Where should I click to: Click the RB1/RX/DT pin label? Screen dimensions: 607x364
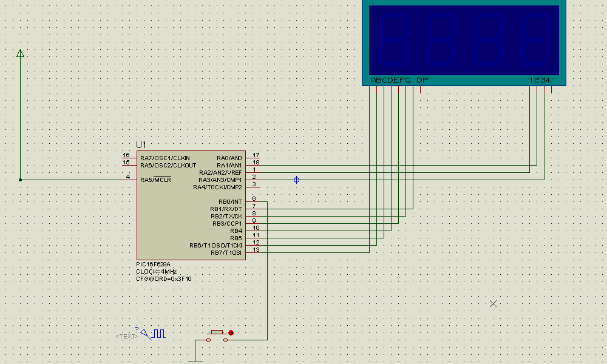[x=226, y=209]
